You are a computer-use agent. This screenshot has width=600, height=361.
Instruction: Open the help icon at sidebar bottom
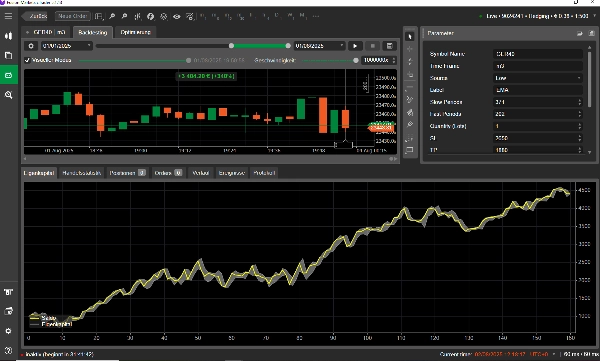pyautogui.click(x=8, y=350)
